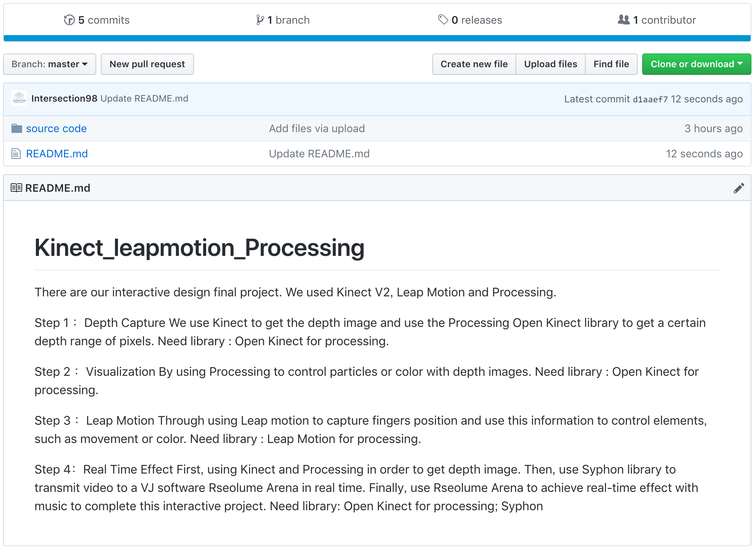Image resolution: width=756 pixels, height=553 pixels.
Task: Select the Intersection98 user profile
Action: [x=65, y=98]
